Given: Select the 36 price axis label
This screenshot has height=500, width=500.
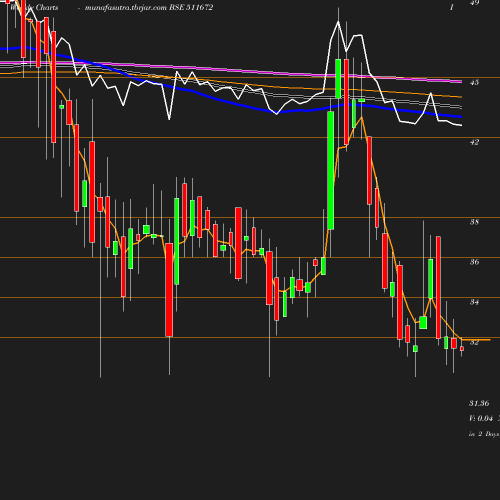Looking at the screenshot, I should coord(474,262).
